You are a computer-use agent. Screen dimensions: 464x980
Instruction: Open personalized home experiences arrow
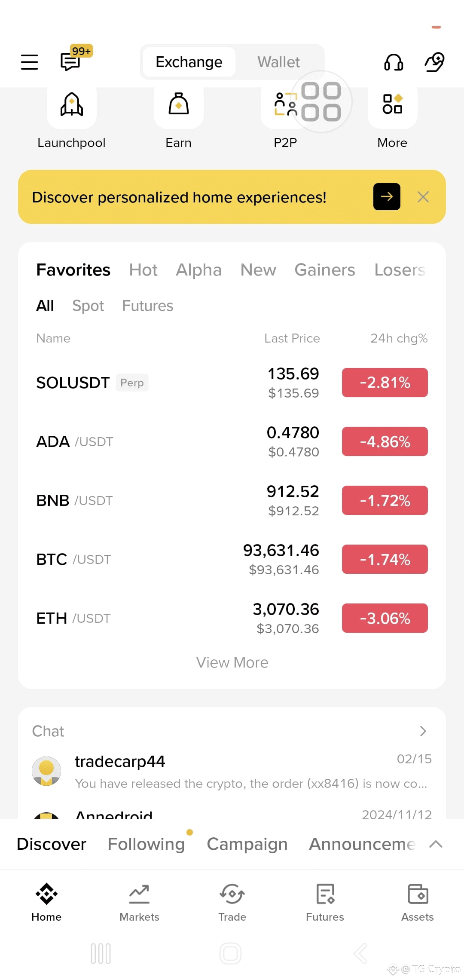(x=387, y=197)
